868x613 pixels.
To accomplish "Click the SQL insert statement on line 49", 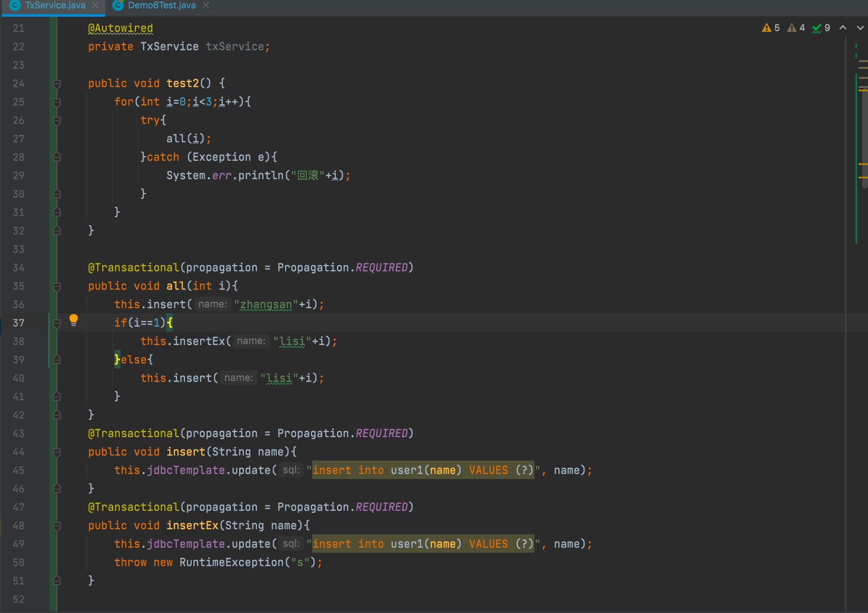I will tap(423, 544).
